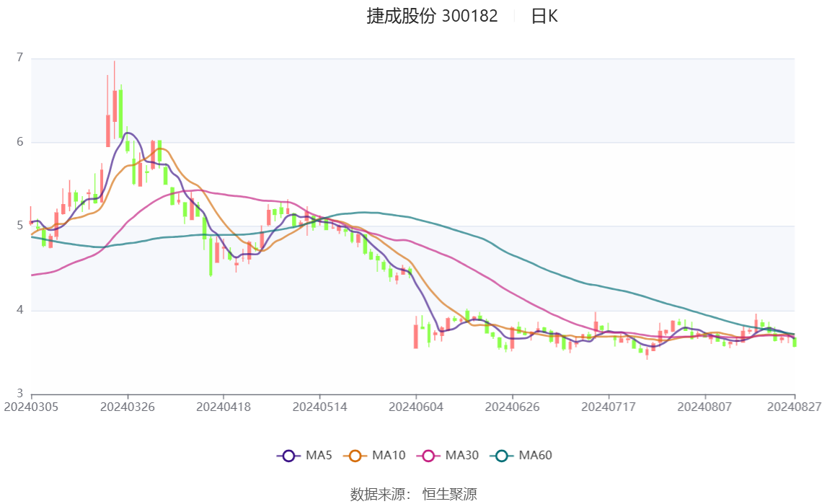This screenshot has width=827, height=504.
Task: Toggle the MA5 legend marker
Action: 288,456
